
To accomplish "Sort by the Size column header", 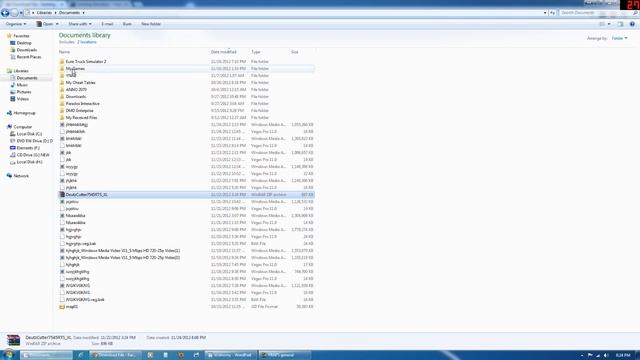I will [295, 52].
